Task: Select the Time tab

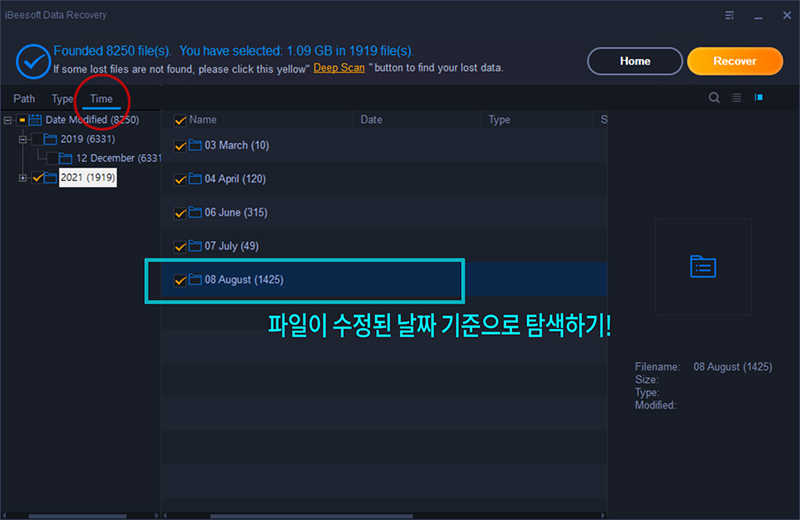Action: pyautogui.click(x=101, y=98)
